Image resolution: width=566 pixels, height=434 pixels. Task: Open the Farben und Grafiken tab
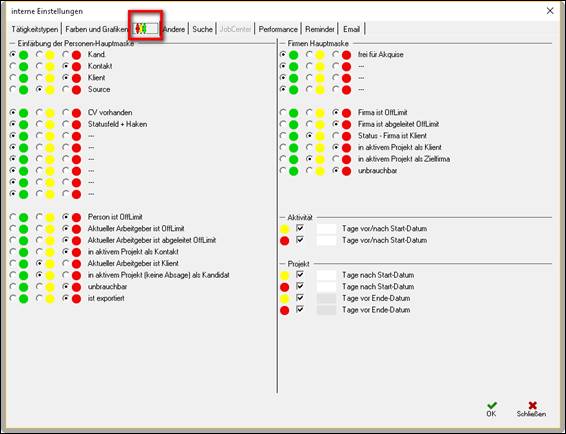tap(96, 29)
